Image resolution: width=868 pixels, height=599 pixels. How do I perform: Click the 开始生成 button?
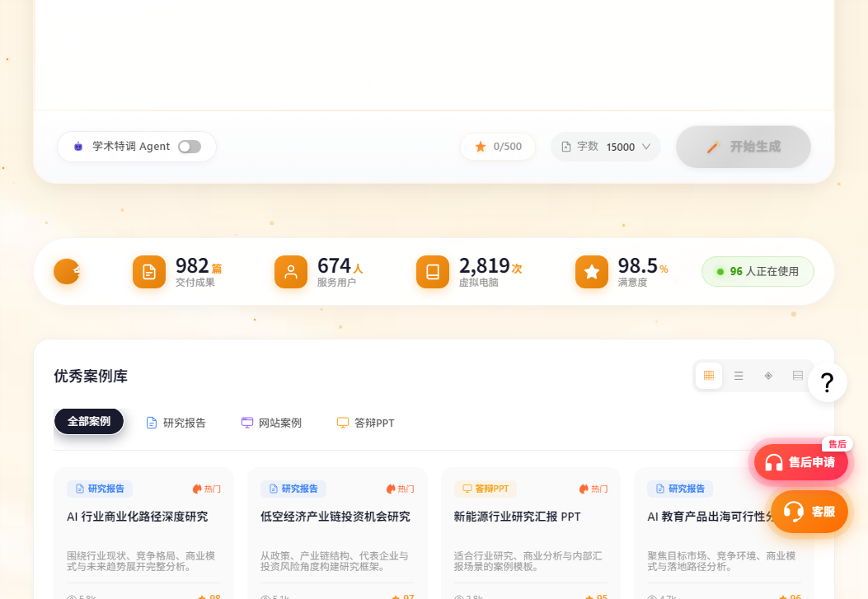[x=744, y=147]
